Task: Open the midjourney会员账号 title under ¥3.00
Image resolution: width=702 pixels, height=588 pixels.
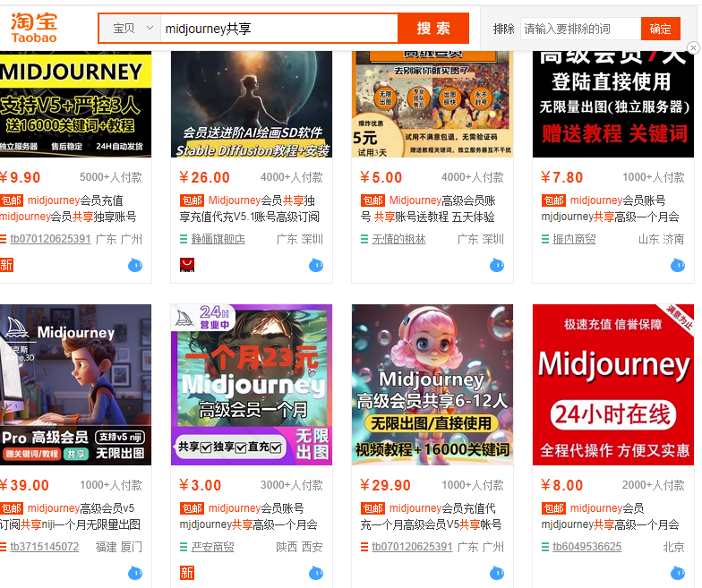Action: (249, 516)
